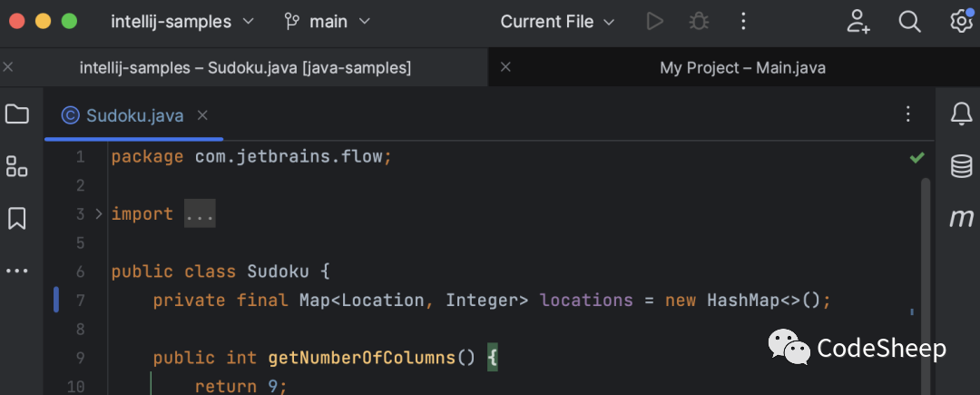Click the blue stripe mark on the scrollbar
Viewport: 980px width, 395px height.
(x=912, y=311)
